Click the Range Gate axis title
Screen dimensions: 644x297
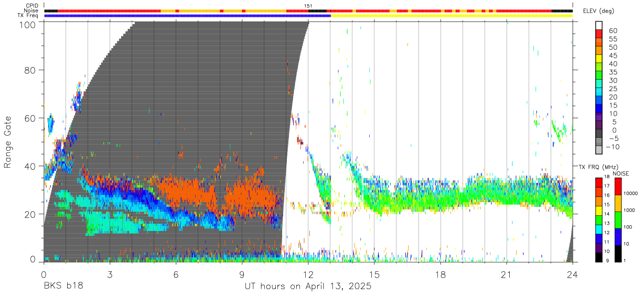pos(8,142)
